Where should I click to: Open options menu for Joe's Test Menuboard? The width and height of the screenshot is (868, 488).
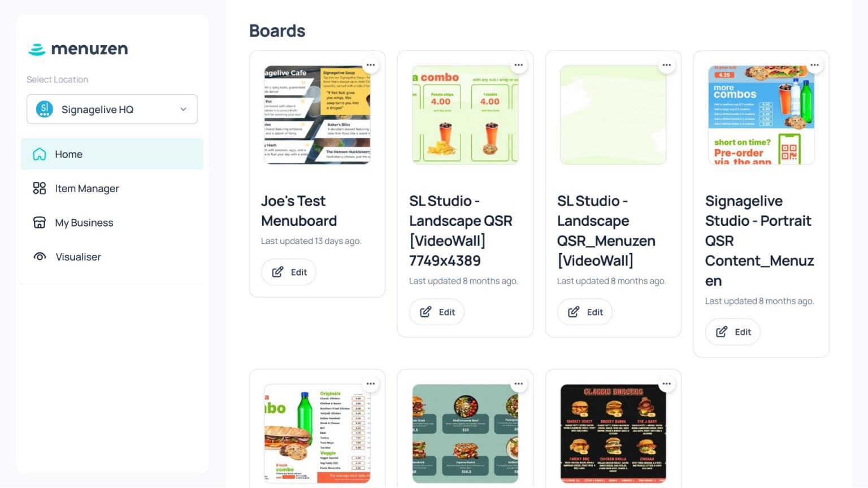coord(371,65)
